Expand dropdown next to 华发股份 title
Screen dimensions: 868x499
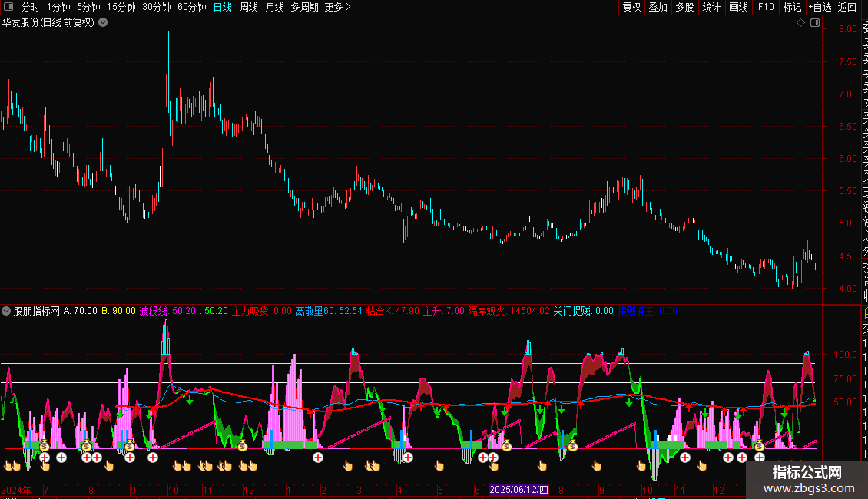(x=103, y=23)
